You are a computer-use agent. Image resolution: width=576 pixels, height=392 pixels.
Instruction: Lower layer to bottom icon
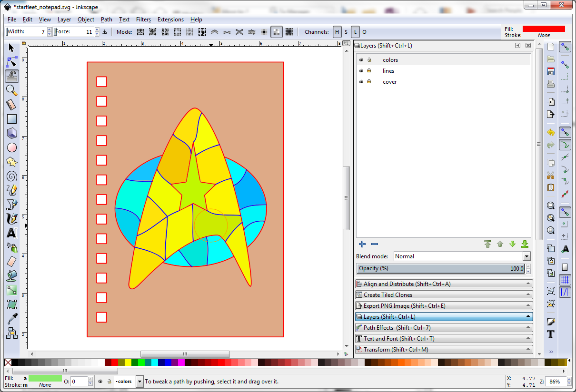tap(525, 244)
